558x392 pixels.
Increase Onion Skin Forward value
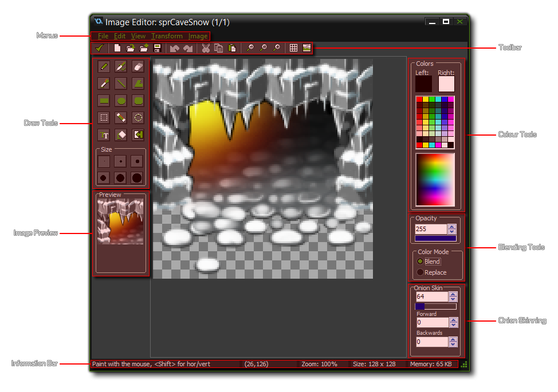click(x=453, y=320)
